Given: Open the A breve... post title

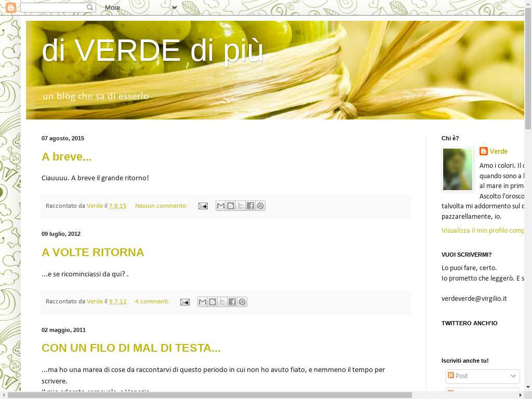Looking at the screenshot, I should pyautogui.click(x=66, y=157).
